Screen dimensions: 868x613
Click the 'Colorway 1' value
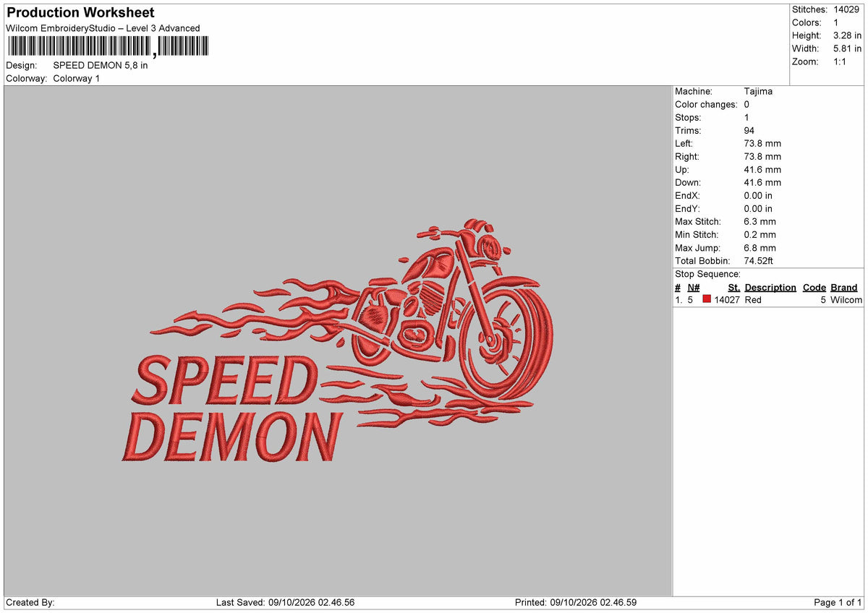[x=77, y=78]
